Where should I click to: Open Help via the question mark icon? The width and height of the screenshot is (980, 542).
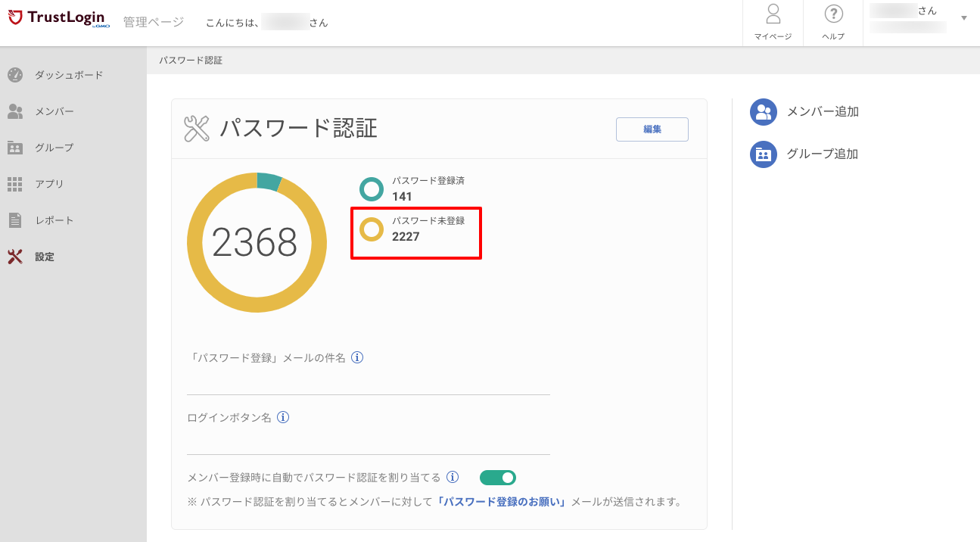[x=833, y=15]
